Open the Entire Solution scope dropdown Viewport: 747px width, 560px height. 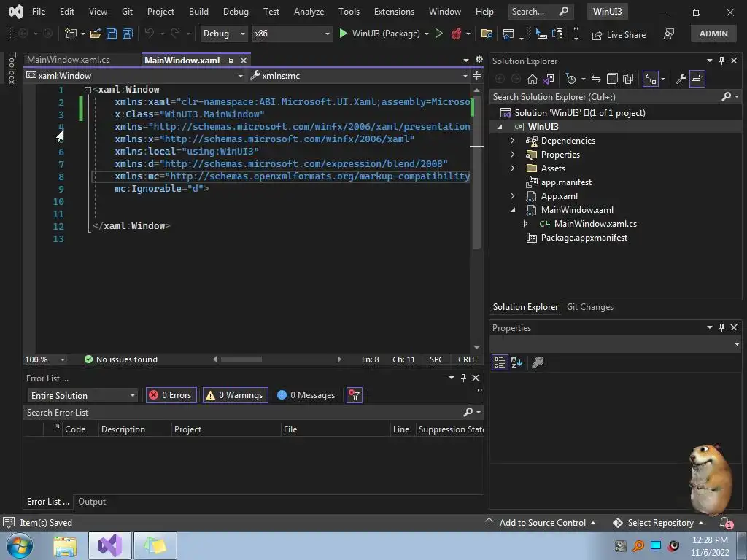coord(83,396)
